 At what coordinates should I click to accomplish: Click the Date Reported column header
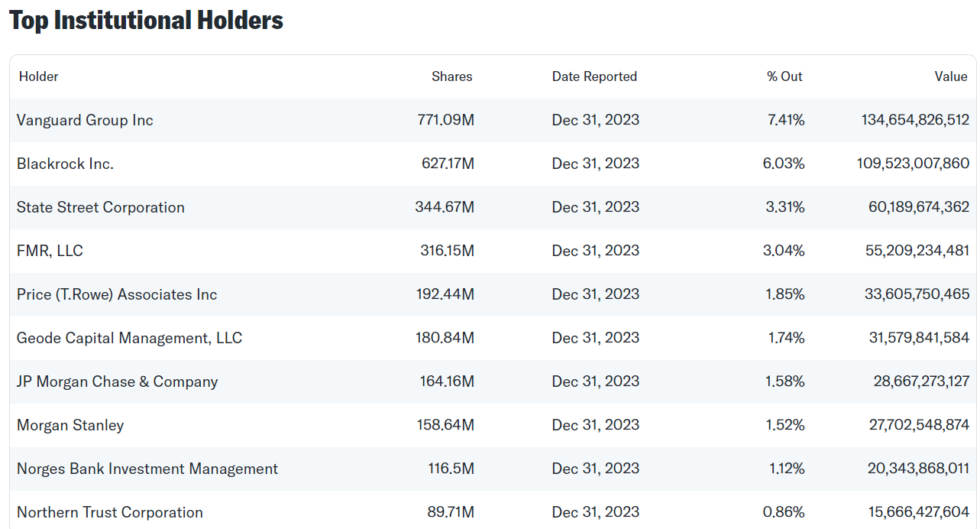point(594,76)
